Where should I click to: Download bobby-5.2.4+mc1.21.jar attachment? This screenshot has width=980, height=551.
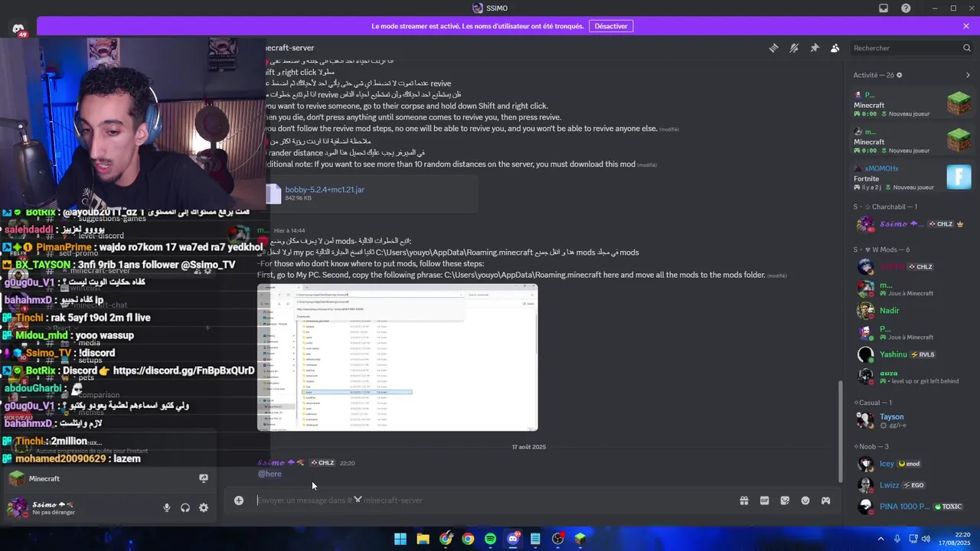[325, 189]
